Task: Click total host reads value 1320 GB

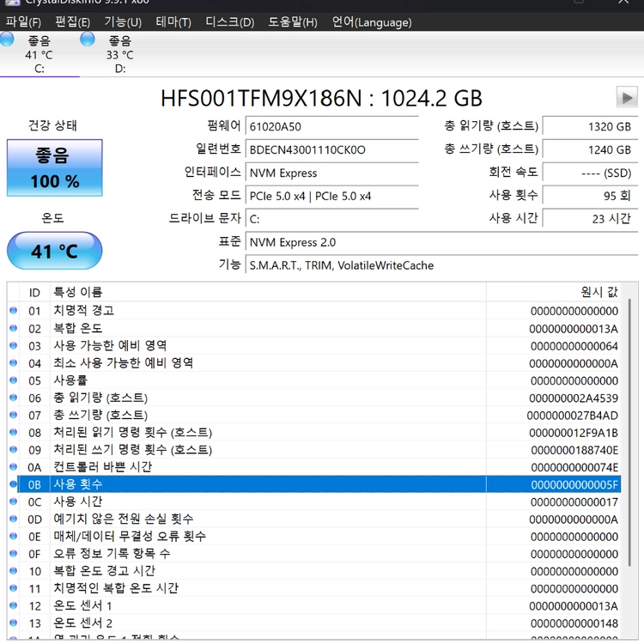Action: point(590,126)
